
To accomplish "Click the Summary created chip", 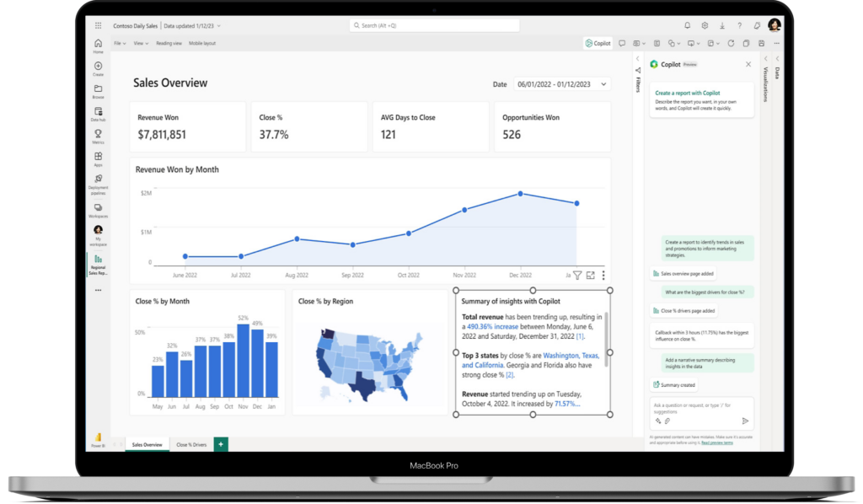I will (673, 385).
